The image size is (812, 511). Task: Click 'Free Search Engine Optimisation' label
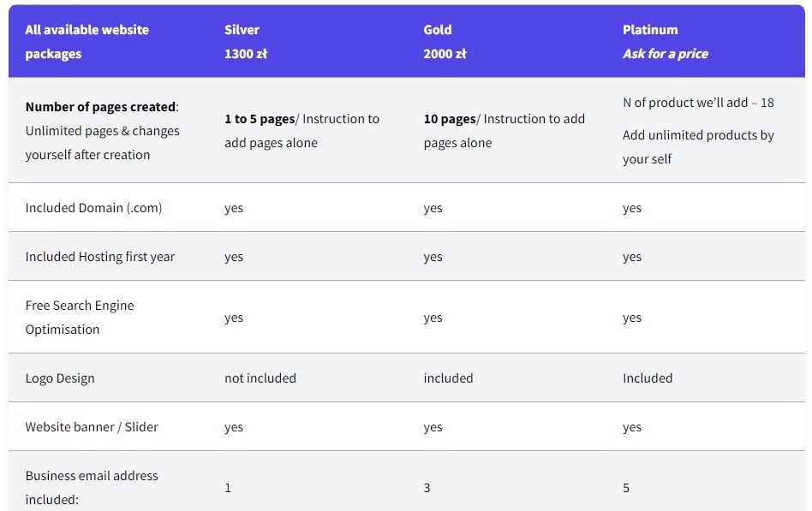(x=80, y=317)
